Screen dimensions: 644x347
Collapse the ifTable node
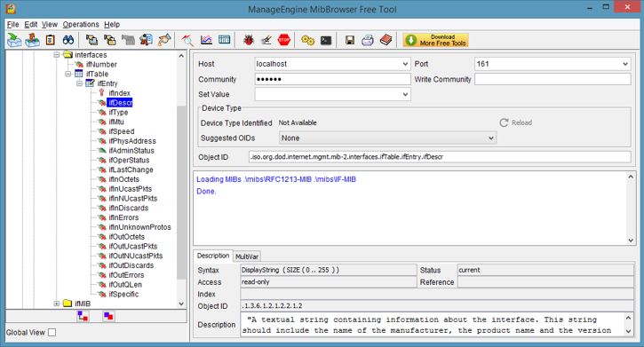pos(68,74)
